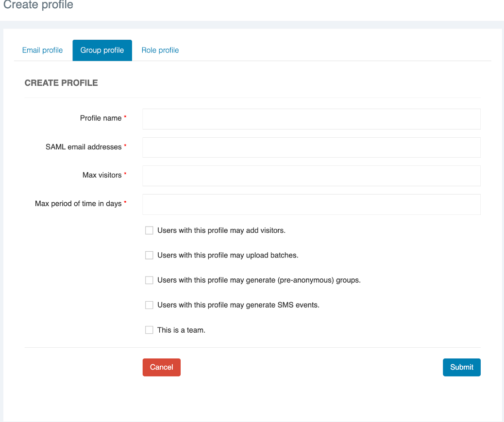Click the Max visitors input box
Screen dimensions: 504x422
[311, 176]
